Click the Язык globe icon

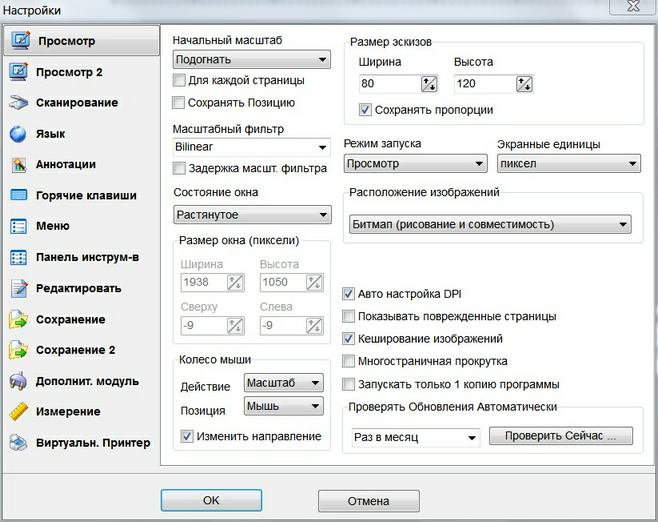click(18, 134)
